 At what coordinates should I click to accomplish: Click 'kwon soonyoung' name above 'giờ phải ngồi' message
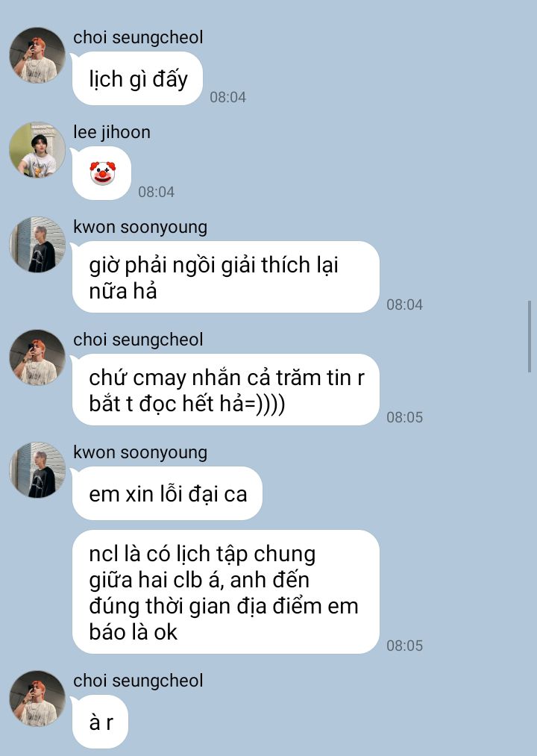click(140, 227)
